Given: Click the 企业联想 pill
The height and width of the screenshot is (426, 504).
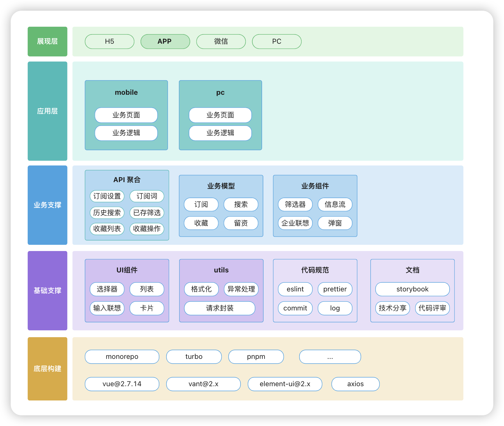Looking at the screenshot, I should pyautogui.click(x=295, y=223).
